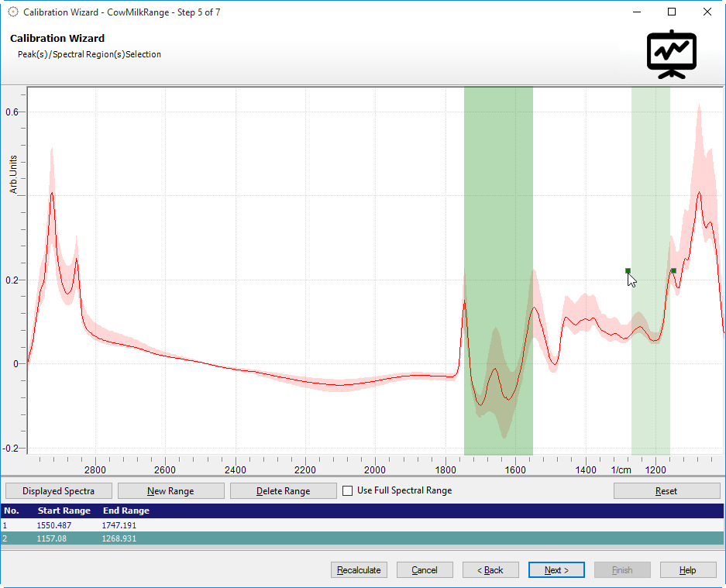The image size is (726, 588).
Task: Proceed with the Next button
Action: 556,570
